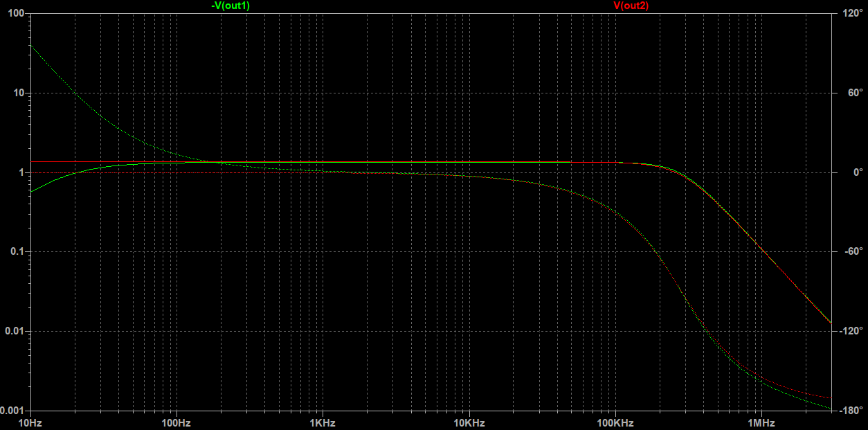Click the 1MHz frequency axis label
868x430 pixels.
(x=760, y=422)
